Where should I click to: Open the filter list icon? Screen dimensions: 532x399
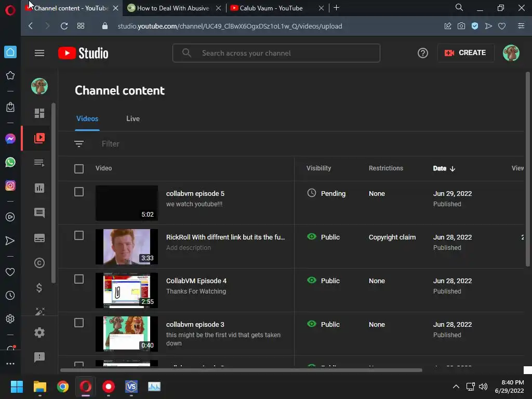[x=79, y=144]
